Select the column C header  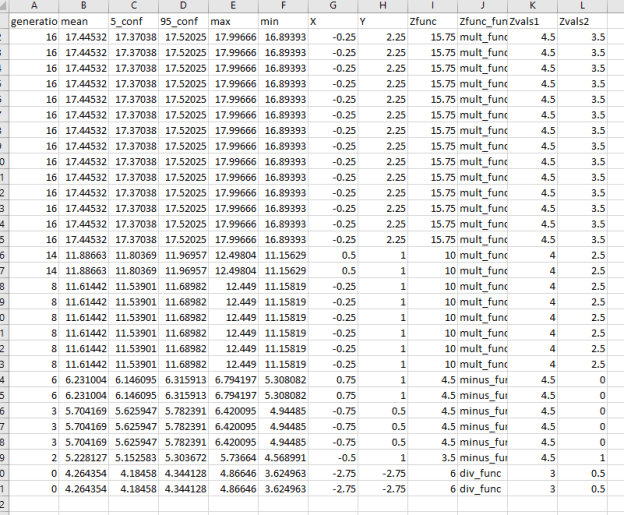click(132, 6)
